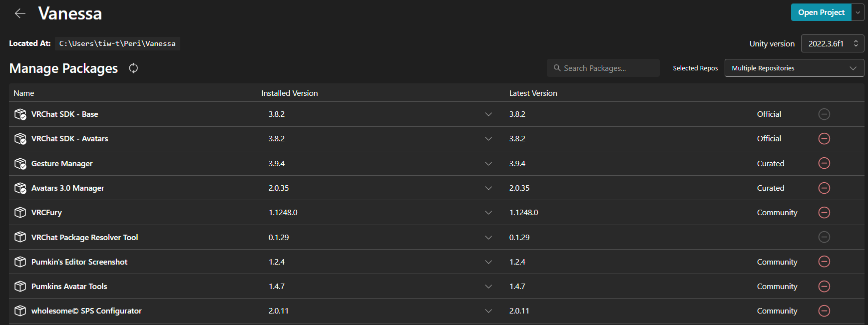Click the wholesome SPS Configurator name
This screenshot has width=868, height=325.
coord(86,311)
